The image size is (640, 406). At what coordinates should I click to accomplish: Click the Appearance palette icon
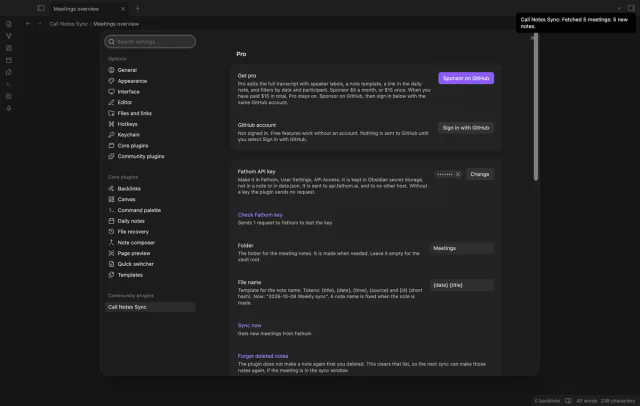(111, 81)
